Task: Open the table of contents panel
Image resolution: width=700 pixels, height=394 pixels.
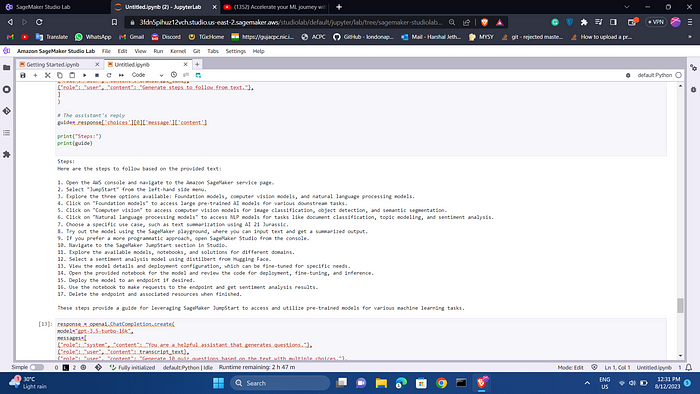Action: (6, 133)
